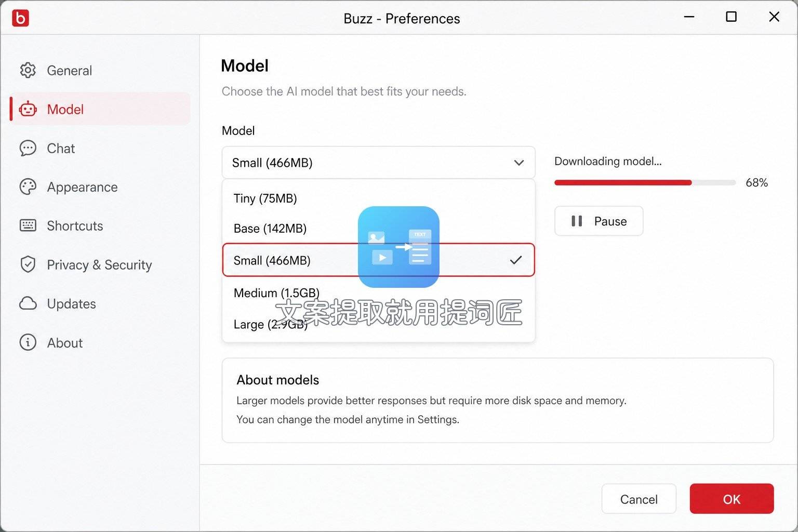Click the Model robot icon in sidebar
Image resolution: width=798 pixels, height=532 pixels.
coord(28,109)
